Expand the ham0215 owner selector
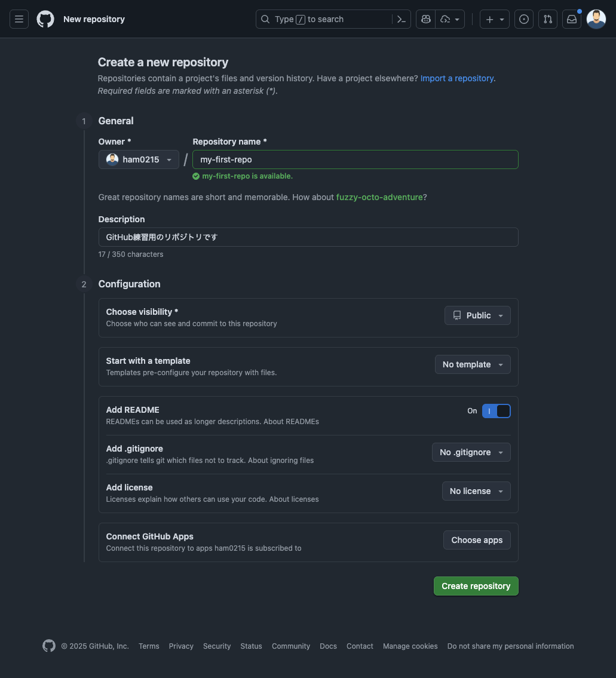 pos(138,159)
